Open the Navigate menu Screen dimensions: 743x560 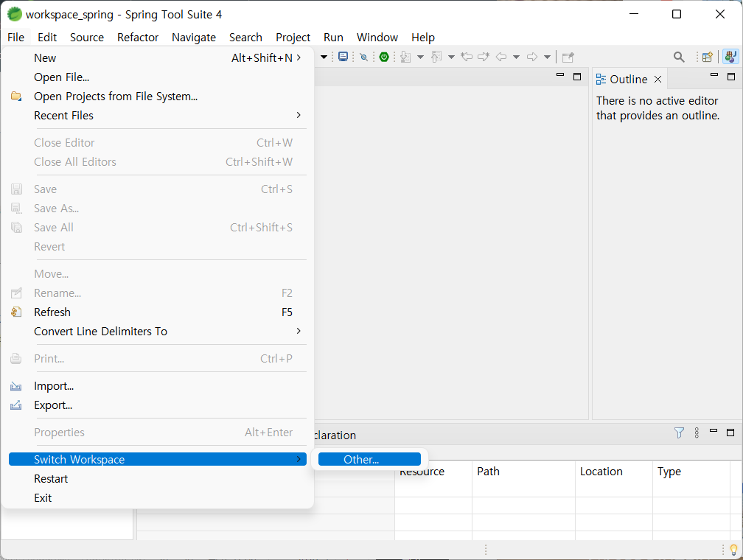[x=194, y=37]
